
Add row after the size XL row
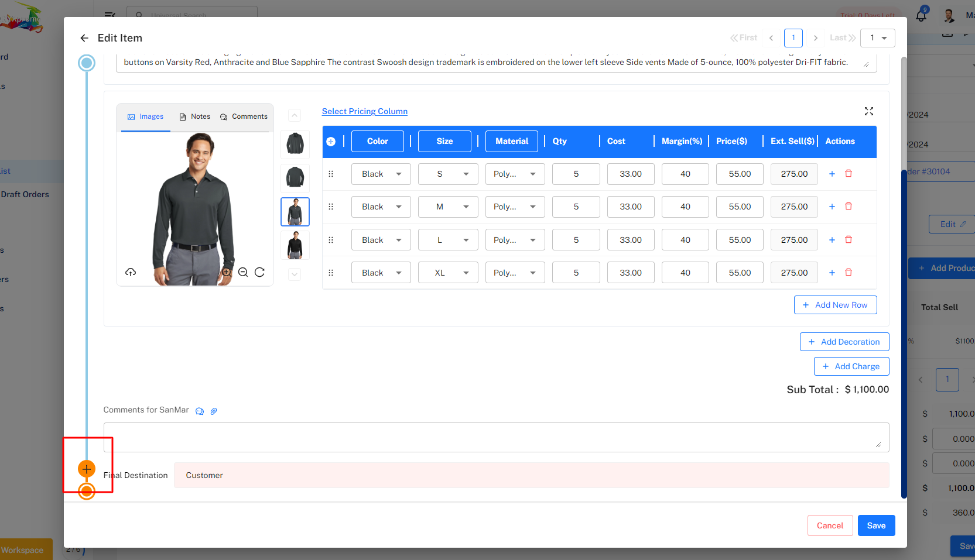pos(832,273)
